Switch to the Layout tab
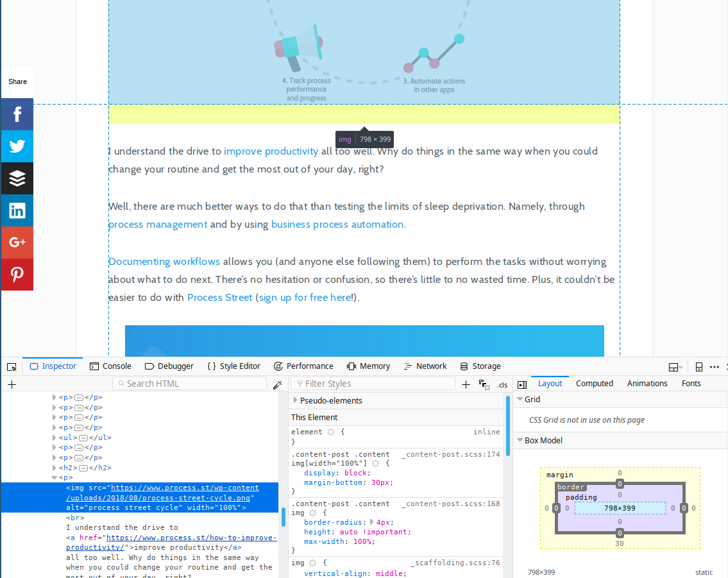 tap(550, 384)
